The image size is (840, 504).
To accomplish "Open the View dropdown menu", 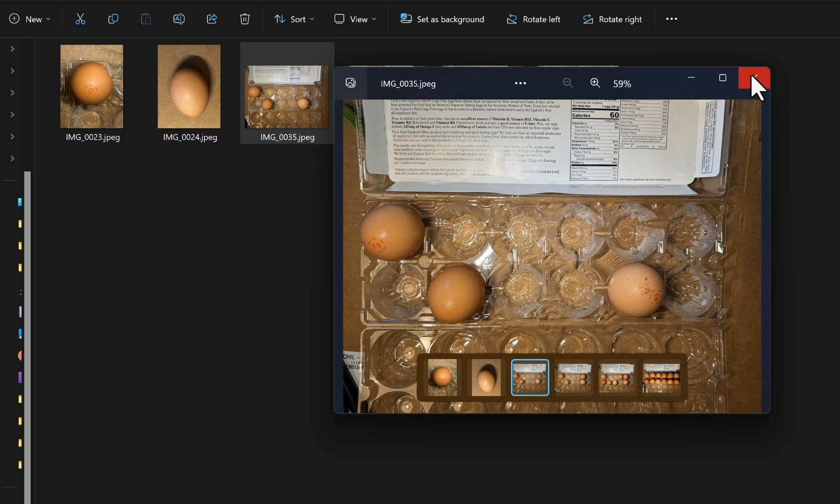I will pyautogui.click(x=355, y=19).
